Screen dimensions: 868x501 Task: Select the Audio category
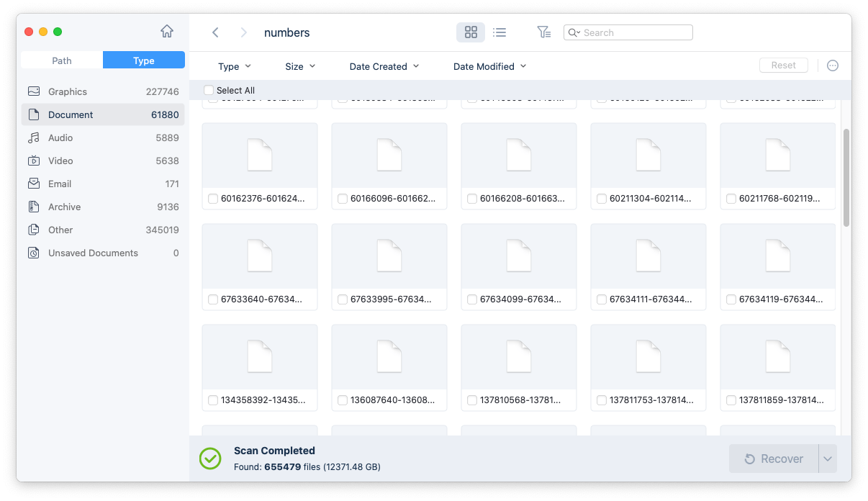click(x=103, y=137)
